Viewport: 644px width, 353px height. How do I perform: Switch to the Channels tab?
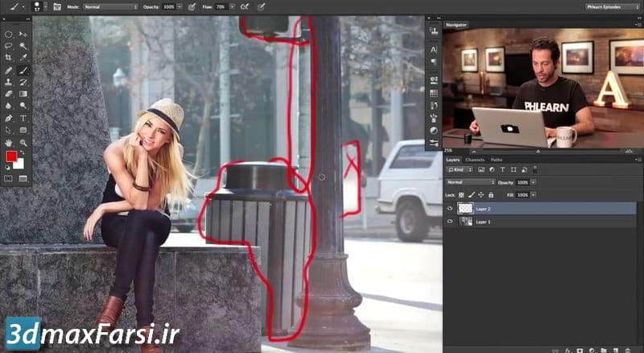[476, 160]
